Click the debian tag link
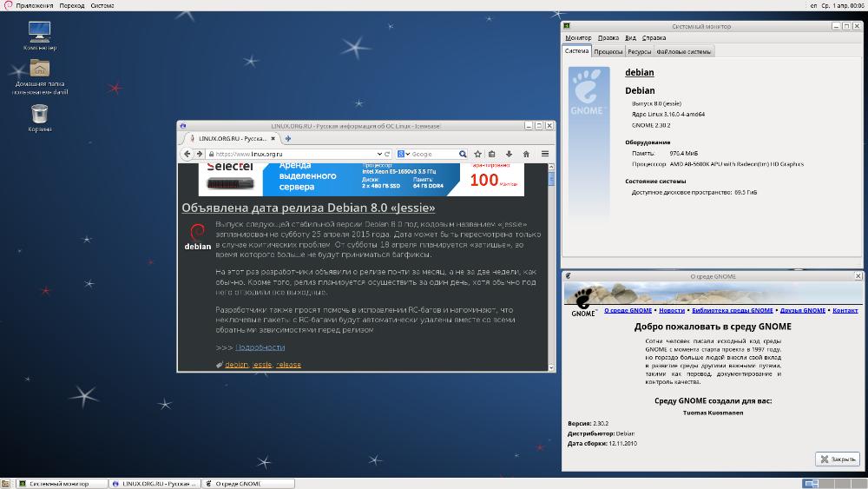The width and height of the screenshot is (868, 489). click(236, 365)
